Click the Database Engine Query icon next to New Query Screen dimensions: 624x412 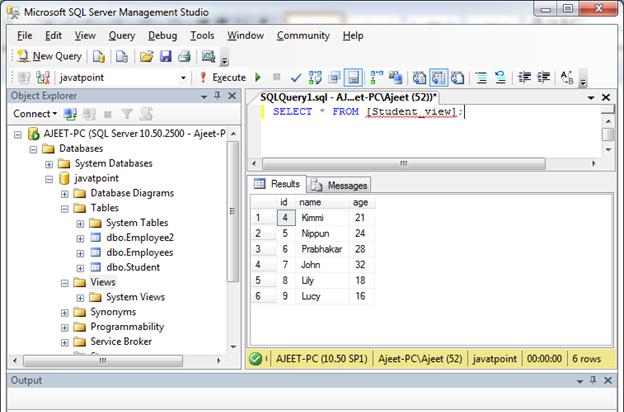pyautogui.click(x=98, y=57)
